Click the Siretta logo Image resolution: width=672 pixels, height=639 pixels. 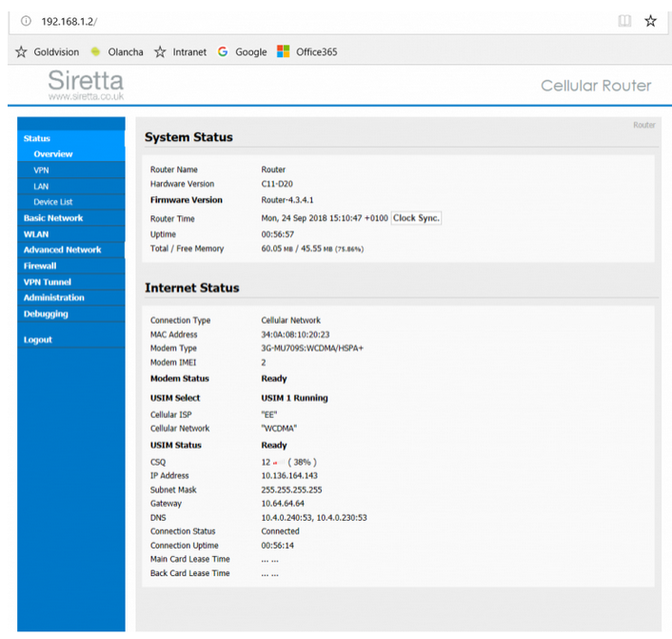(87, 85)
